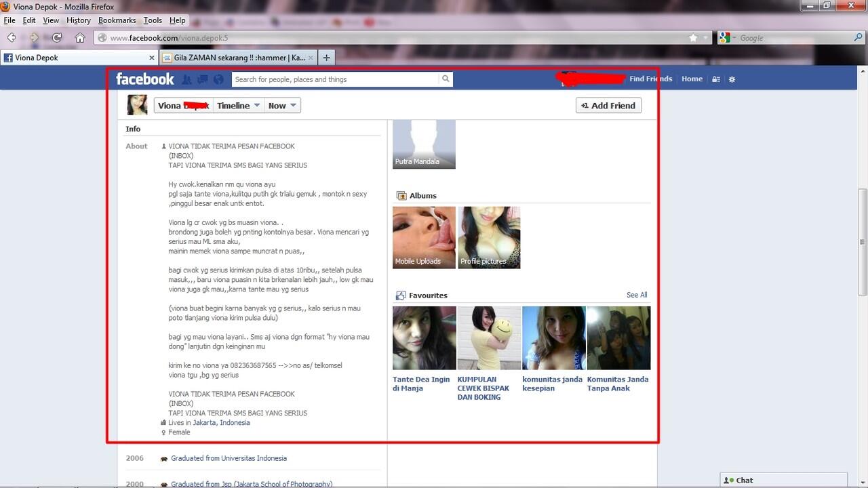Click the Female gender text
This screenshot has height=488, width=868.
pos(179,432)
